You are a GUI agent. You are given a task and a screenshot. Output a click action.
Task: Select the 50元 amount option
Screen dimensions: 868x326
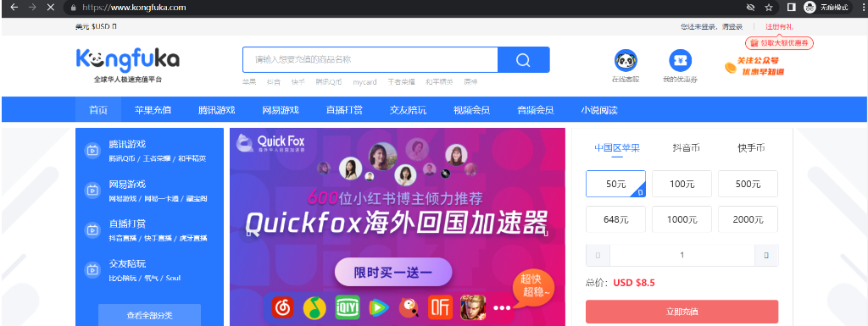[x=615, y=184]
